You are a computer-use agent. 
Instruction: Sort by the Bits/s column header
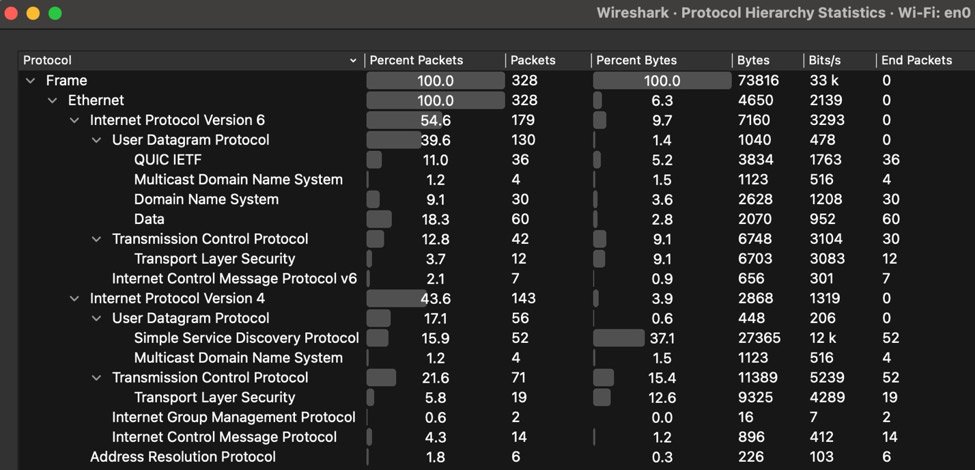point(839,60)
